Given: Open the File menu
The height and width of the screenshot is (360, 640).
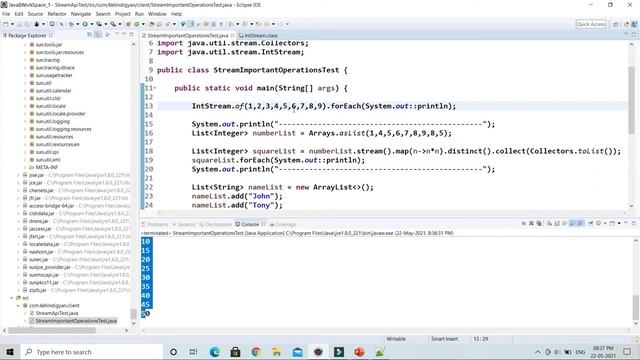Looking at the screenshot, I should coord(6,14).
